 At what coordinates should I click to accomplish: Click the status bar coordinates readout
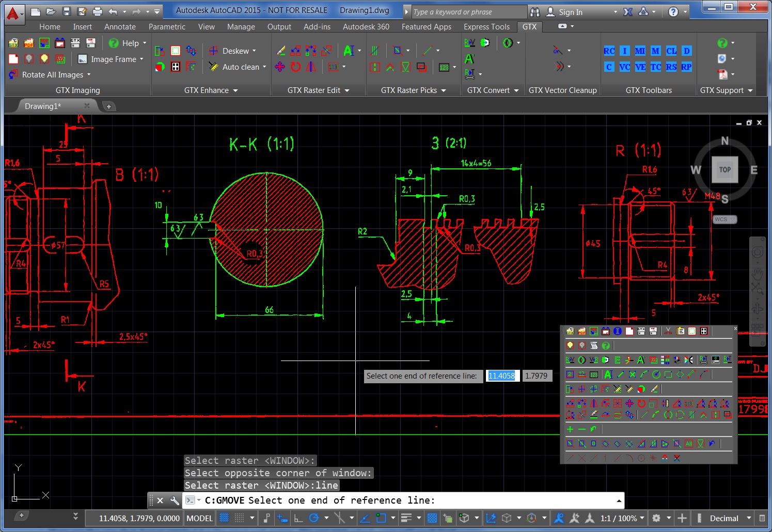[x=139, y=518]
